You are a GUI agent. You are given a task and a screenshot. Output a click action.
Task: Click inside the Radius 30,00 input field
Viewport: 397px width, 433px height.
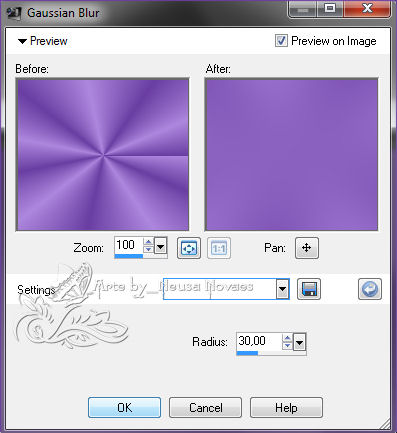[x=259, y=341]
